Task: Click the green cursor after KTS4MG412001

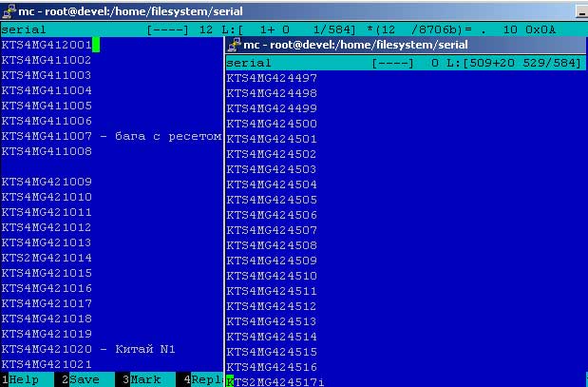Action: (x=96, y=45)
